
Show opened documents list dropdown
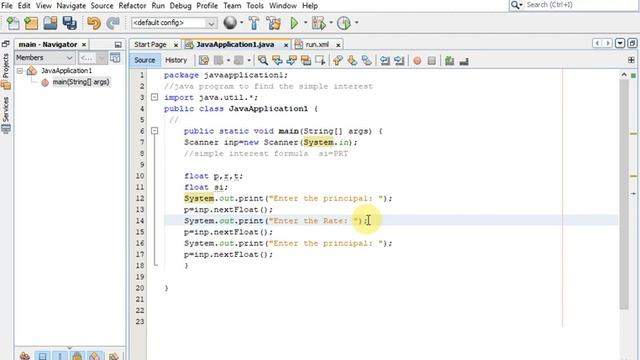pyautogui.click(x=620, y=43)
